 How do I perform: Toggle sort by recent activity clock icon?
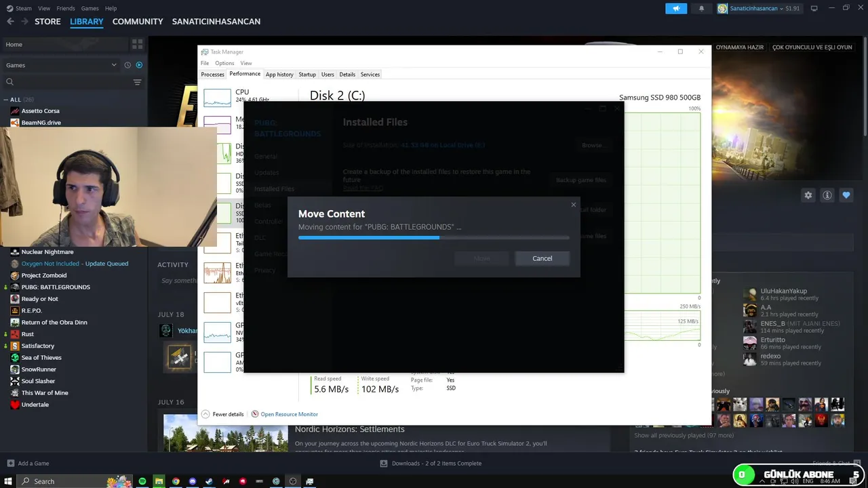[127, 65]
